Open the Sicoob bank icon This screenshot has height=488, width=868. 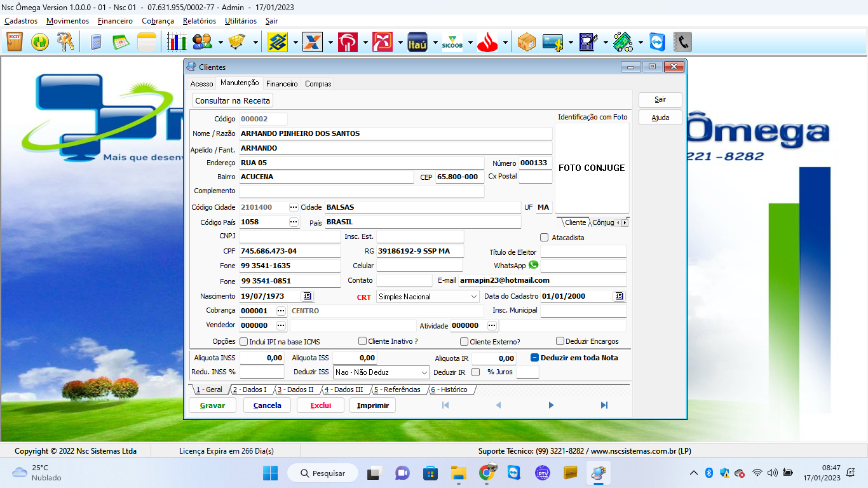pyautogui.click(x=452, y=43)
